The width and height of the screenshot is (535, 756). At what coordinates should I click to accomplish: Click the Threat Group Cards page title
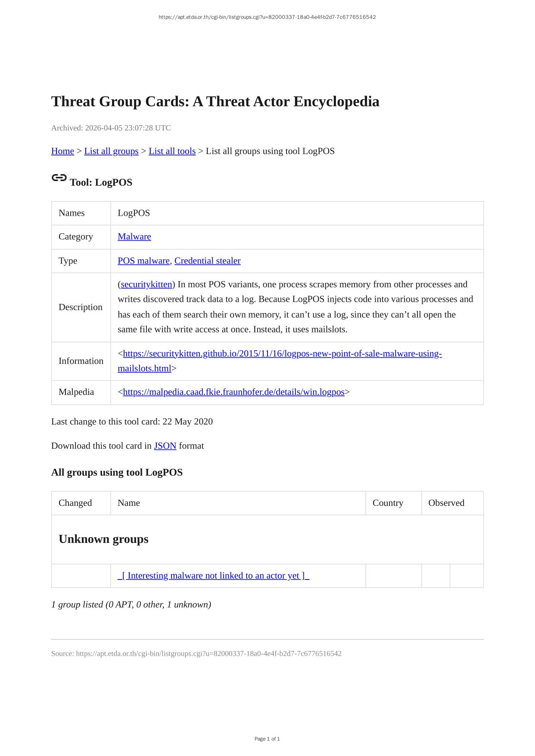215,102
